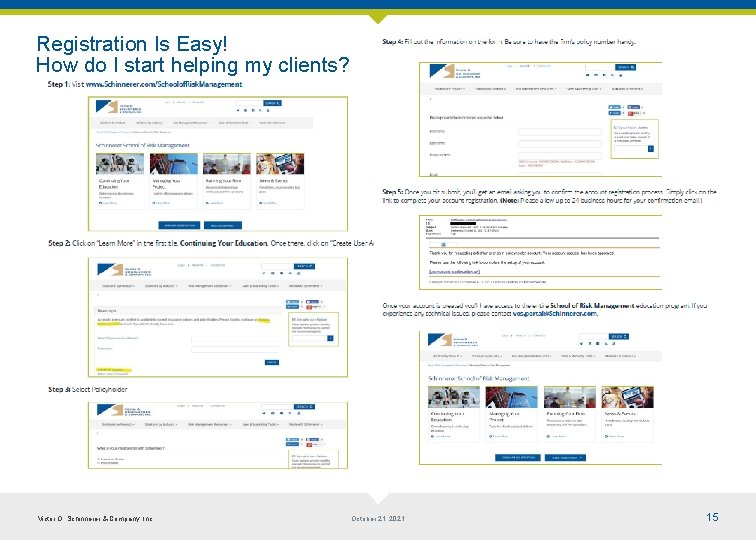
Task: Open Solutions by Industry menu, Step 1 screenshot
Action: (x=149, y=123)
